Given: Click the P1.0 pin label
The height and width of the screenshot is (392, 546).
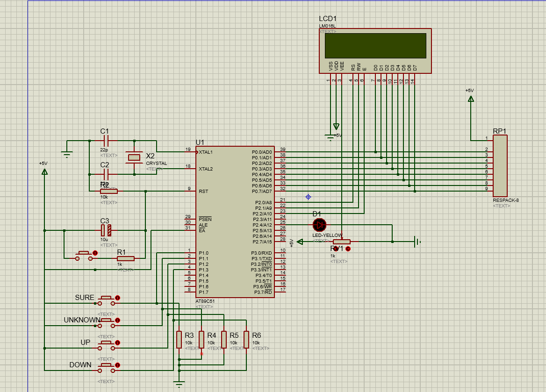Looking at the screenshot, I should (x=203, y=253).
